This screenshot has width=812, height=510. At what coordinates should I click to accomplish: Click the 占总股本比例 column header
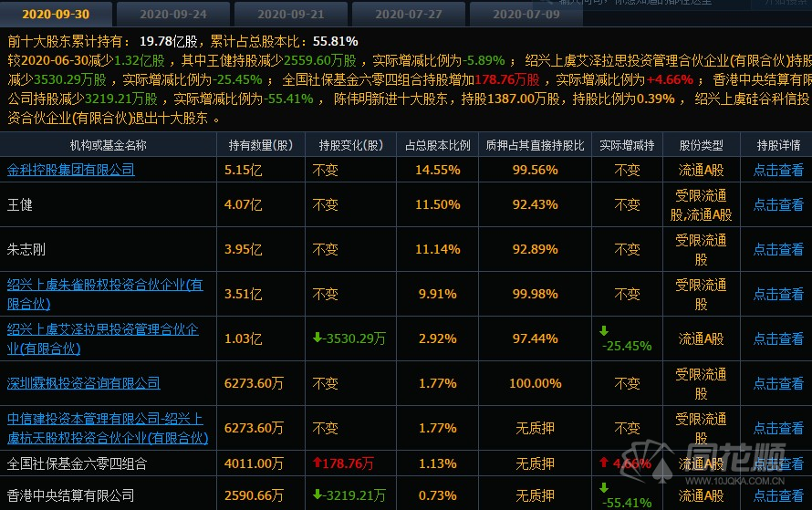(x=438, y=145)
